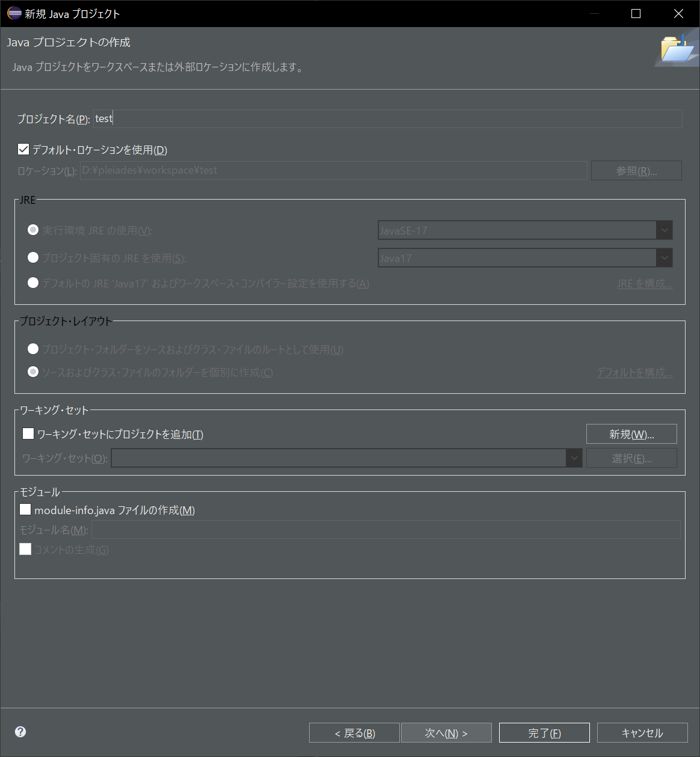The height and width of the screenshot is (757, 700).
Task: Click inside the プロジェクト名 text field
Action: point(241,118)
